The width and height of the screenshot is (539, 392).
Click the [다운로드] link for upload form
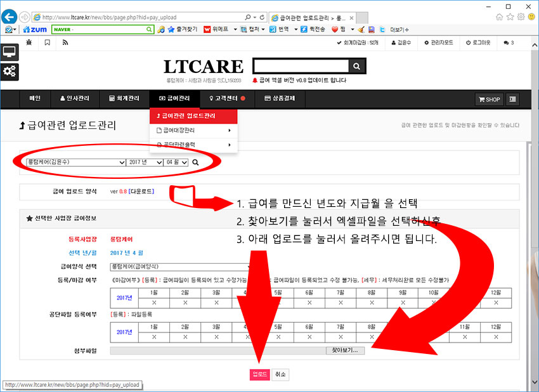pos(141,191)
